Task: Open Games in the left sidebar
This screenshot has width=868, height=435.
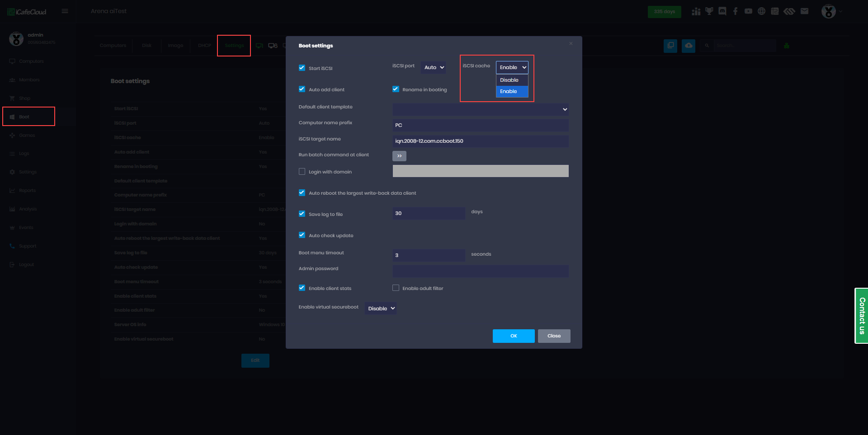Action: (x=27, y=136)
